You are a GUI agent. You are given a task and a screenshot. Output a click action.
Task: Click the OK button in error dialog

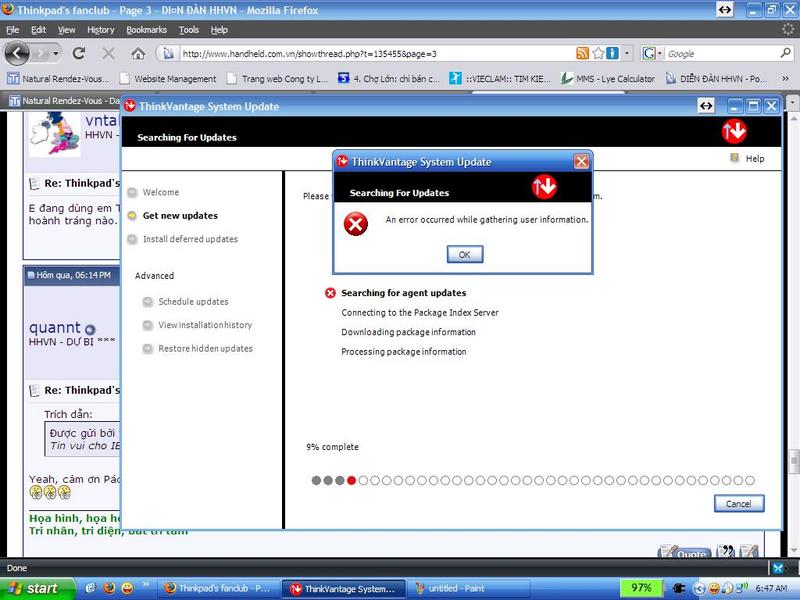[464, 255]
